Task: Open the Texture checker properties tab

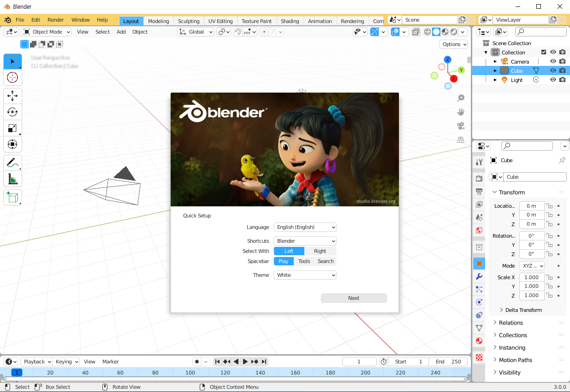Action: pyautogui.click(x=479, y=357)
